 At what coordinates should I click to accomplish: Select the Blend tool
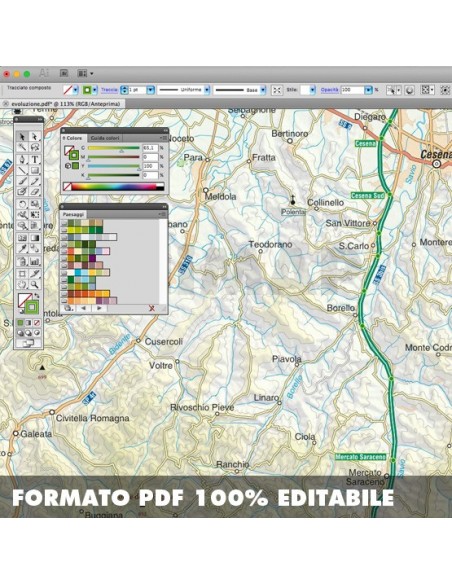point(34,248)
